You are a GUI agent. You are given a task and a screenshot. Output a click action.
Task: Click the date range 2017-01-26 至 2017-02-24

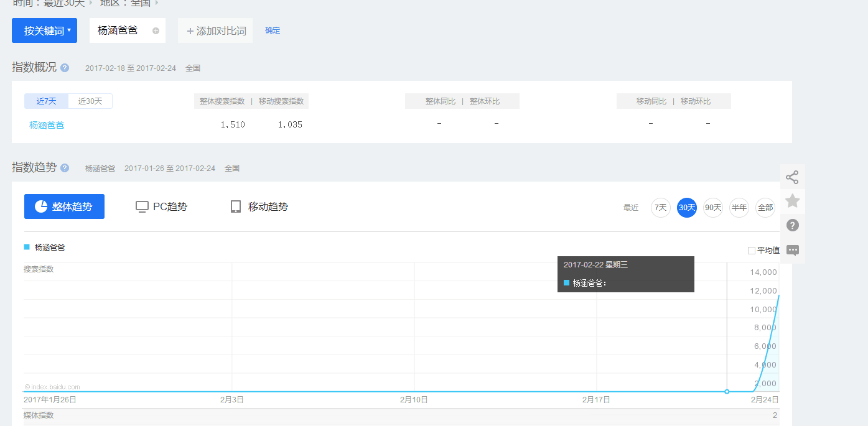pyautogui.click(x=170, y=168)
